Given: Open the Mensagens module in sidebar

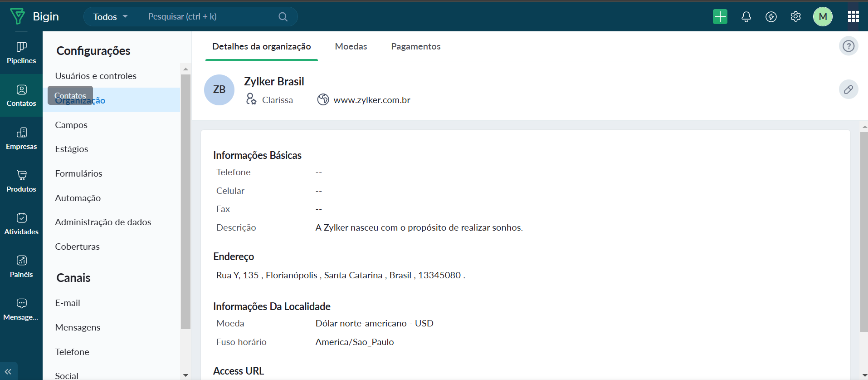Looking at the screenshot, I should pyautogui.click(x=21, y=309).
